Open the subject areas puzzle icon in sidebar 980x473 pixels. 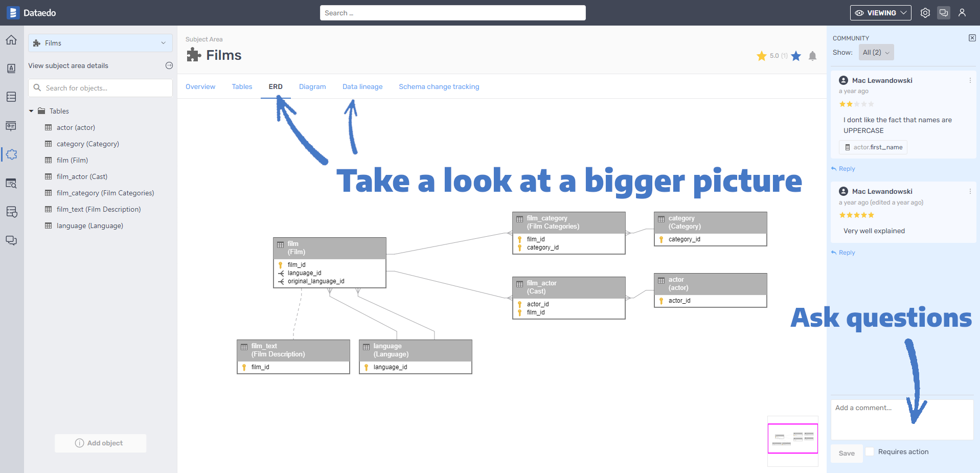(x=11, y=154)
